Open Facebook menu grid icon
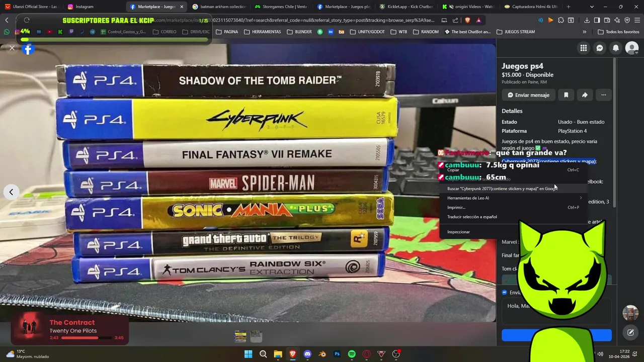Screen dimensions: 644x362 (x=583, y=48)
